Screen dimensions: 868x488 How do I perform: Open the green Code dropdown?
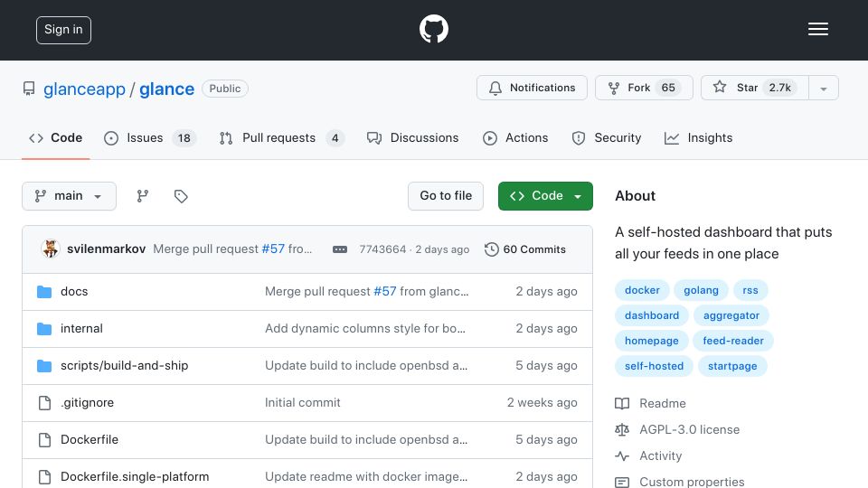coord(545,196)
